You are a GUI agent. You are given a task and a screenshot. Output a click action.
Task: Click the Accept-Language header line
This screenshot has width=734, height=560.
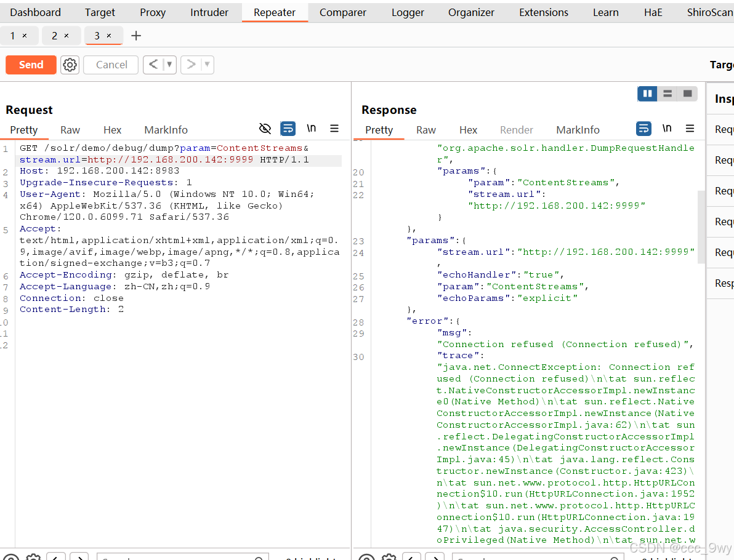115,286
